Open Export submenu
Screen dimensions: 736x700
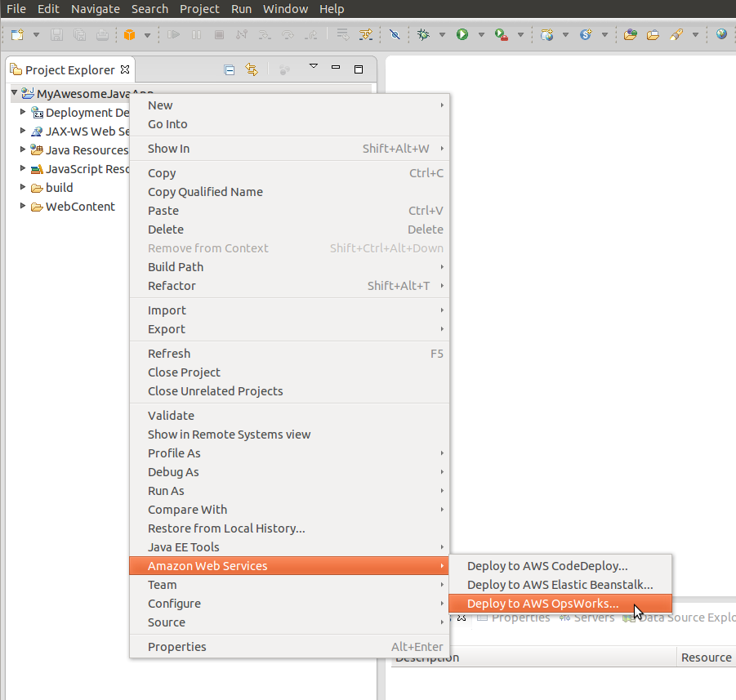(289, 329)
